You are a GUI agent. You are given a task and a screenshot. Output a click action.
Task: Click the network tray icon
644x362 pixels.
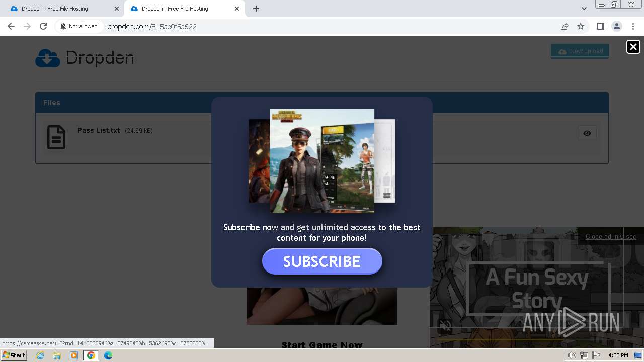(x=584, y=355)
